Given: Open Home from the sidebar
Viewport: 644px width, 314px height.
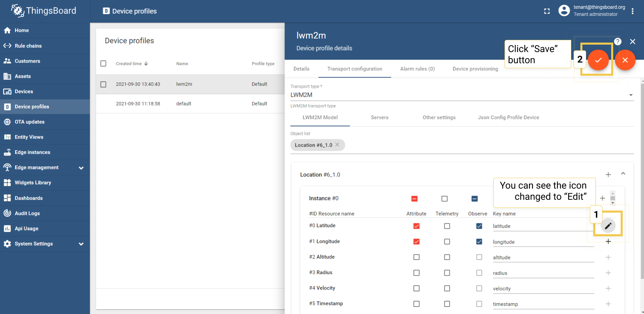Looking at the screenshot, I should coord(45,30).
